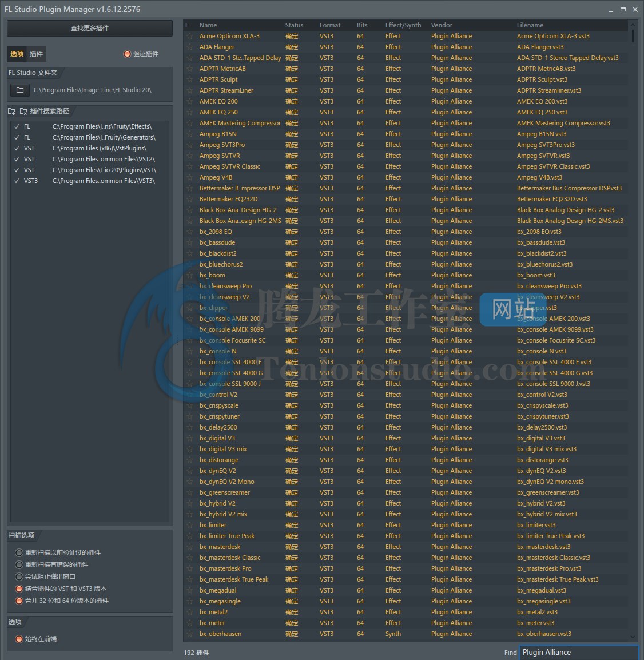Click the star beside AMEK EQ 200
The width and height of the screenshot is (644, 660).
click(x=190, y=101)
